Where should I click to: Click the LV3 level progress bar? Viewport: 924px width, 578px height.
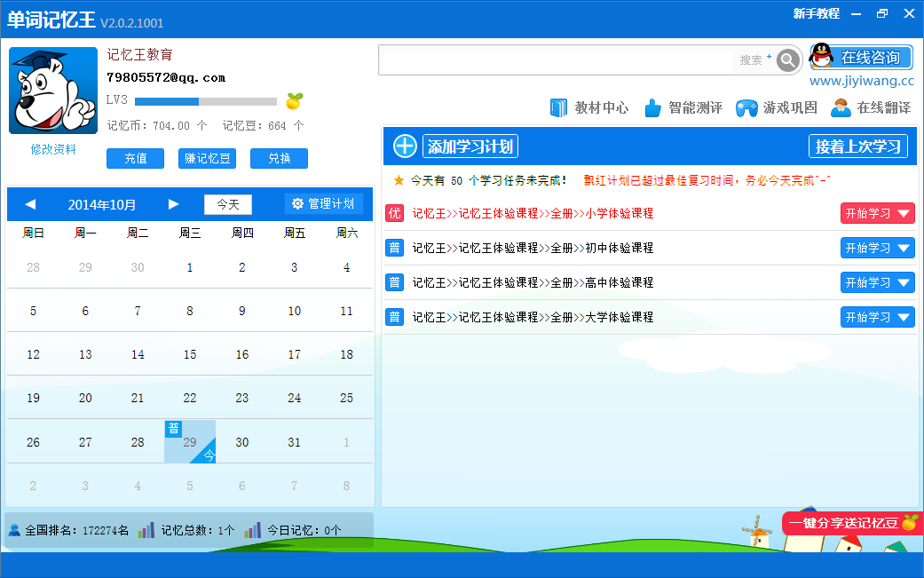pyautogui.click(x=206, y=101)
